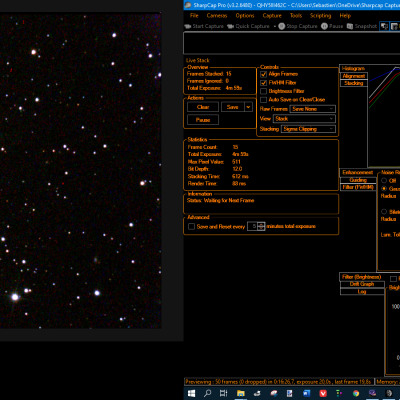Switch to the Stacking tab
400x400 pixels.
click(x=354, y=83)
